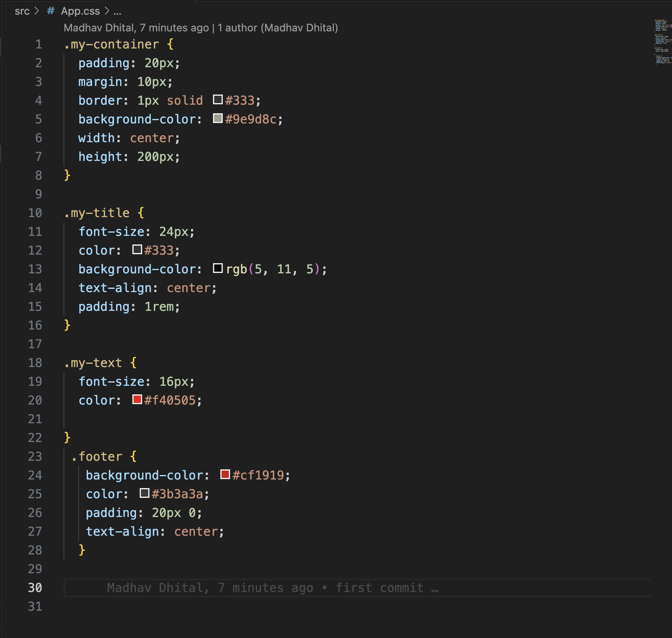The height and width of the screenshot is (638, 672).
Task: Click the #9e9d8c background-color preview box
Action: [x=217, y=118]
